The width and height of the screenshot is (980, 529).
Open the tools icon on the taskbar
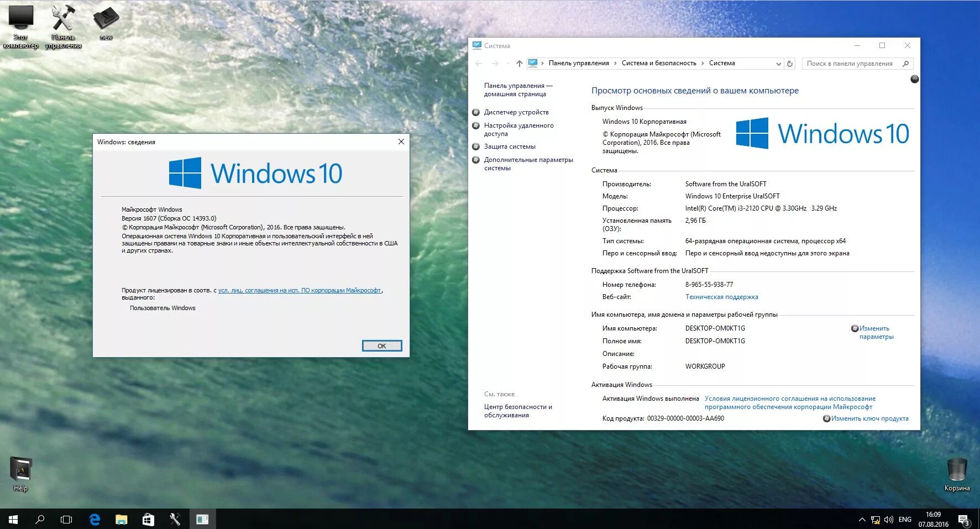point(175,519)
